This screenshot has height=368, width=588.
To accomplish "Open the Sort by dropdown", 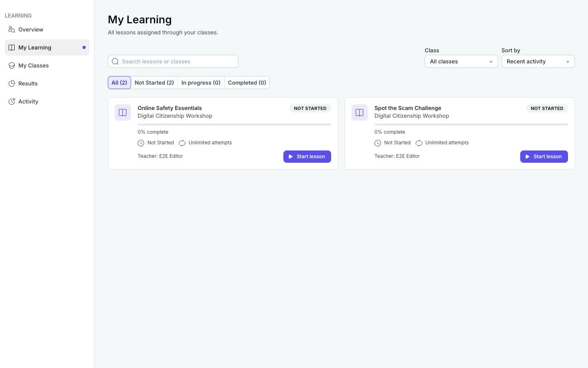I will point(538,61).
